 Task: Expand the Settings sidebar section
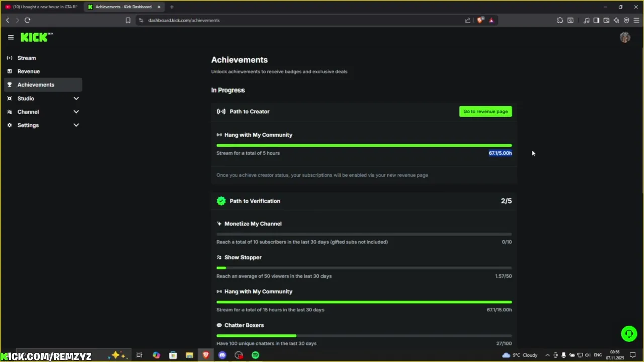43,125
